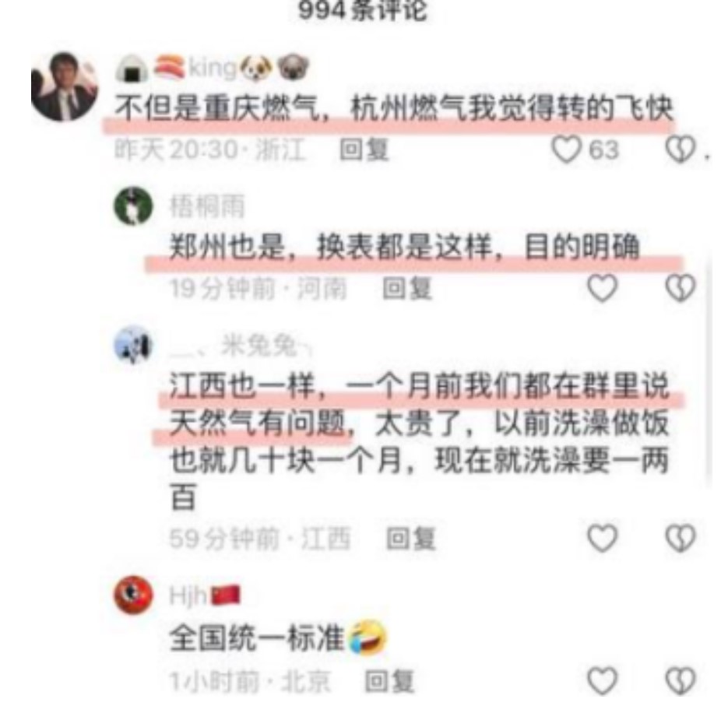Dislike the king comment with 63 likes

[x=681, y=149]
